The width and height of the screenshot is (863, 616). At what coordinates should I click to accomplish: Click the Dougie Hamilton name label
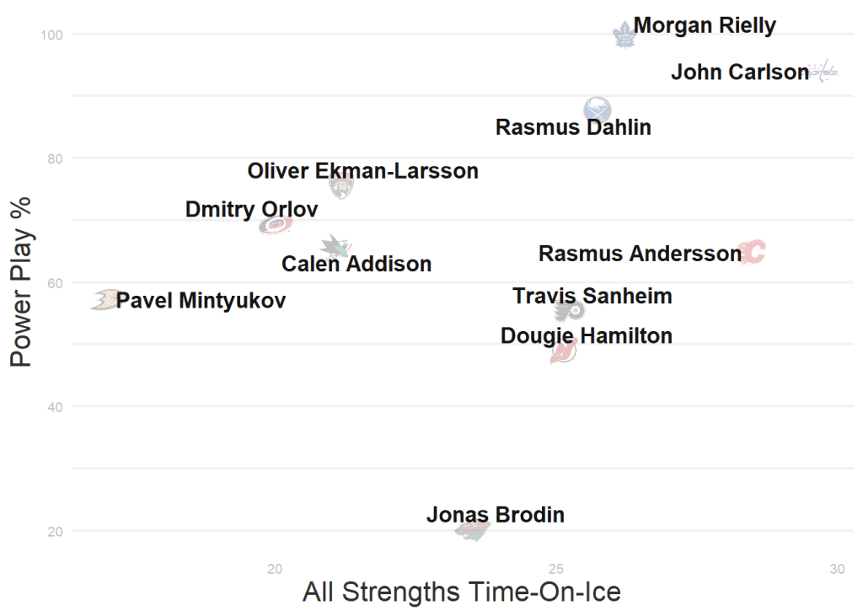point(587,335)
